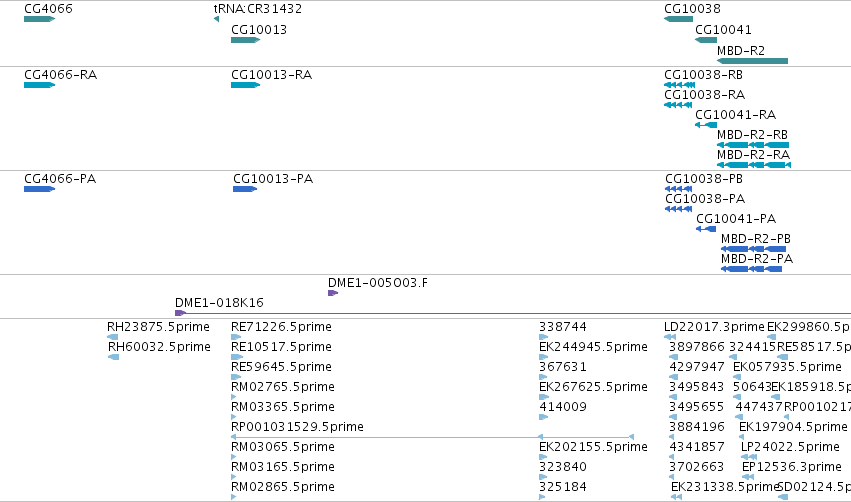
Task: Click the CG10038-RB transcript label
Action: pyautogui.click(x=703, y=75)
